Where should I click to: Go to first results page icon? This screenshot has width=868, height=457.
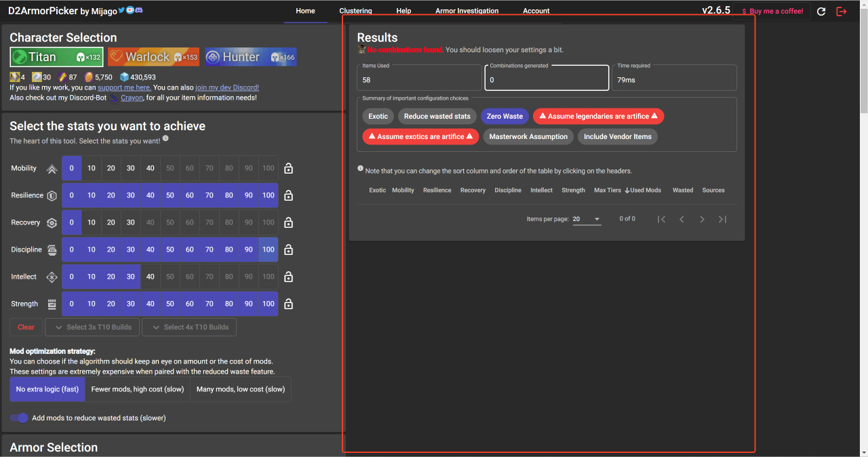tap(662, 219)
